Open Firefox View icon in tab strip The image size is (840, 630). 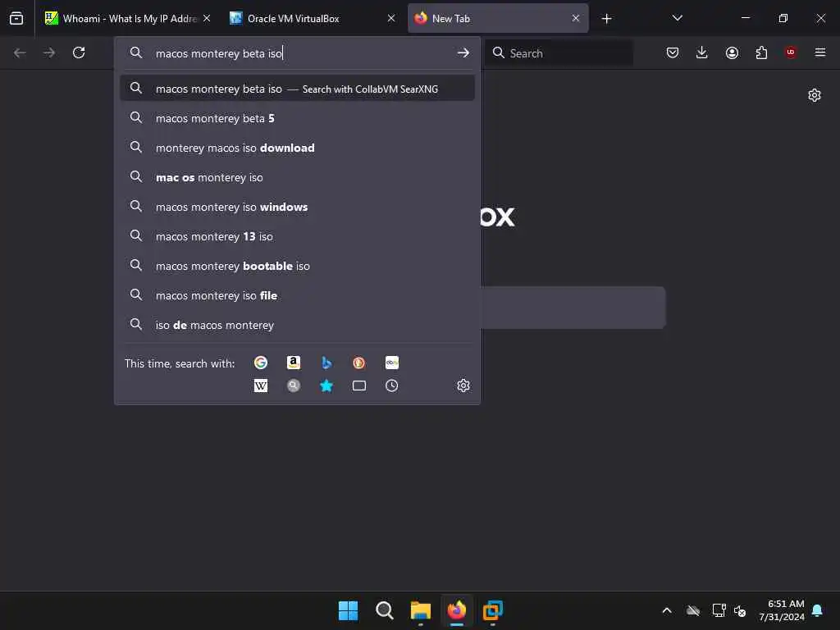16,18
